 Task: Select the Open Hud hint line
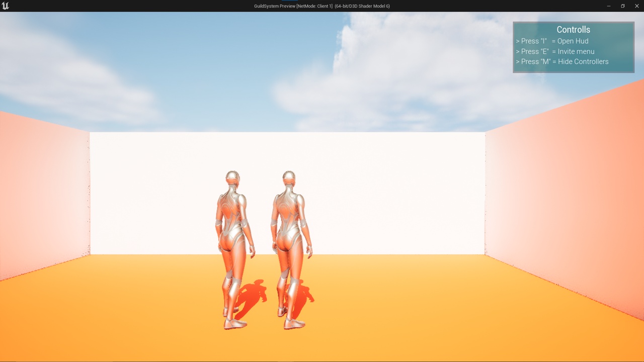click(552, 41)
